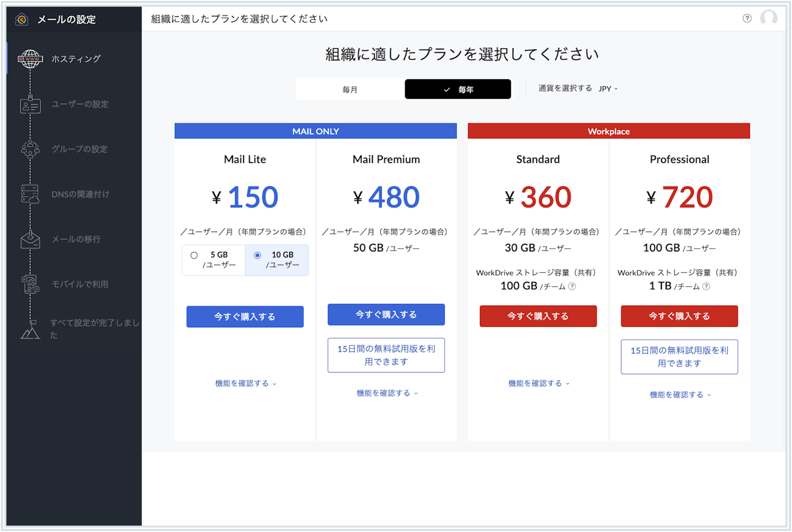
Task: Start 15-day free trial for Mail Premium
Action: pyautogui.click(x=386, y=355)
